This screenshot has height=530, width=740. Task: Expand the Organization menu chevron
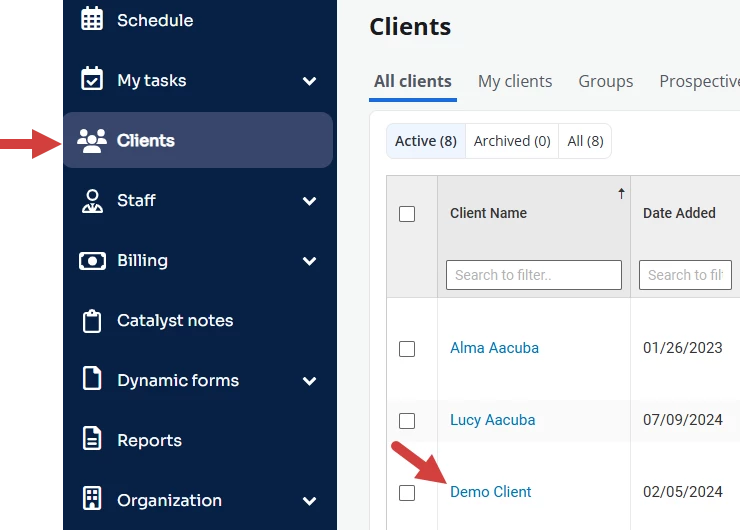(309, 501)
